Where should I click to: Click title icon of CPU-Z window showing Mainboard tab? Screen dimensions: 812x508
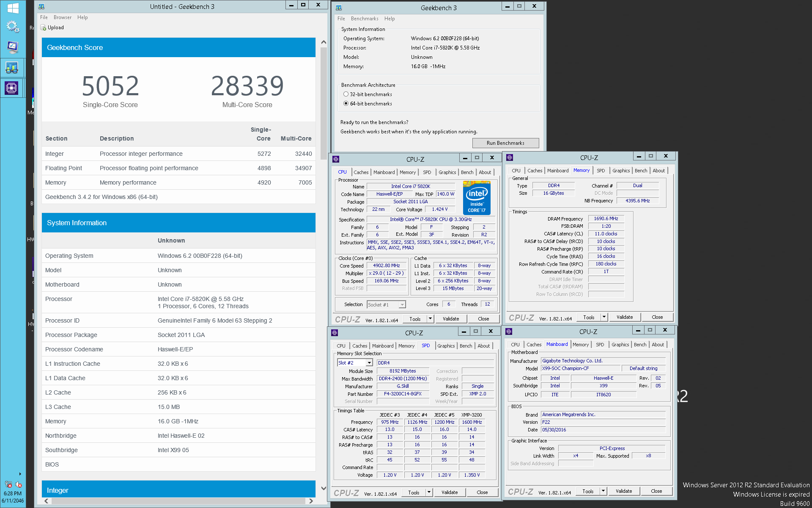[509, 331]
